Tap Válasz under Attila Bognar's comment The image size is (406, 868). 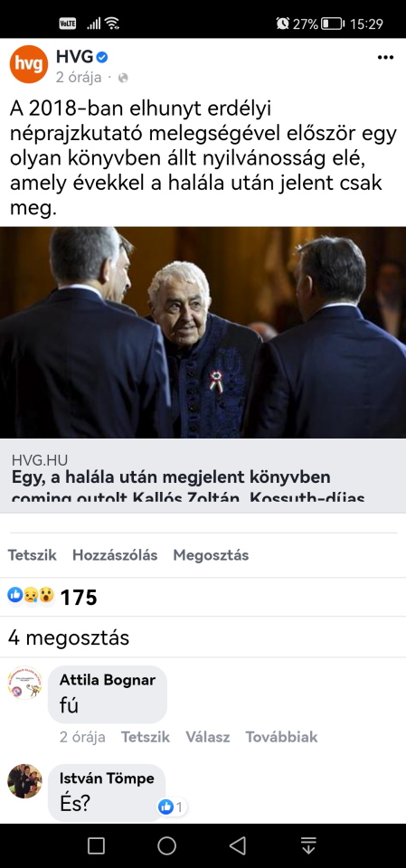tap(208, 737)
